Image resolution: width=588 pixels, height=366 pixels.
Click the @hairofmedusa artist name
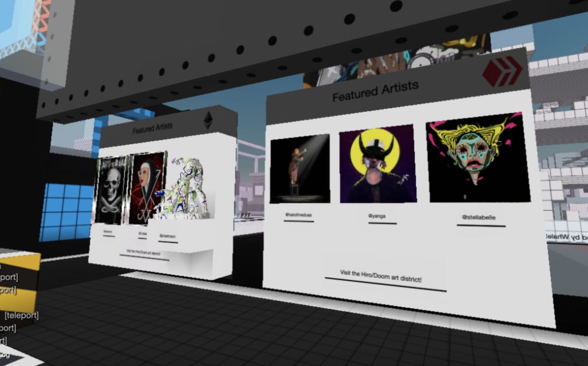(x=299, y=215)
